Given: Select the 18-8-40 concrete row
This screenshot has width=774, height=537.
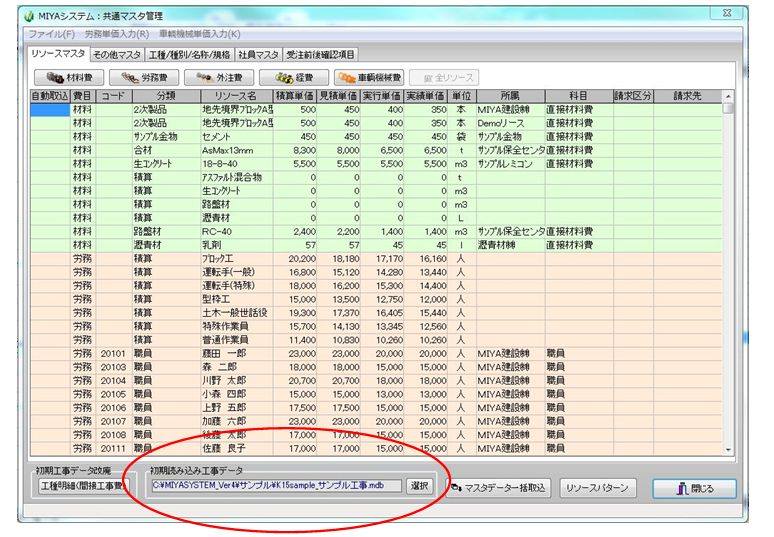Looking at the screenshot, I should 376,164.
